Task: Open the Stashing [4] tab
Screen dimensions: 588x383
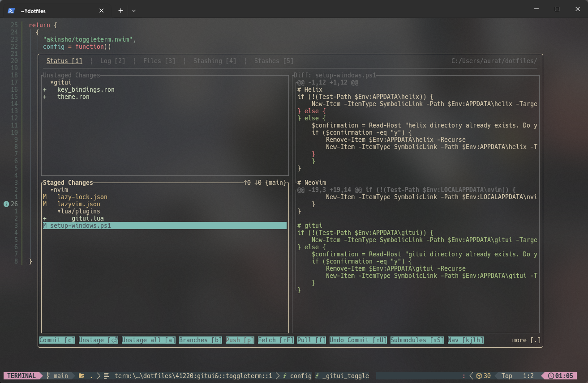Action: point(215,61)
